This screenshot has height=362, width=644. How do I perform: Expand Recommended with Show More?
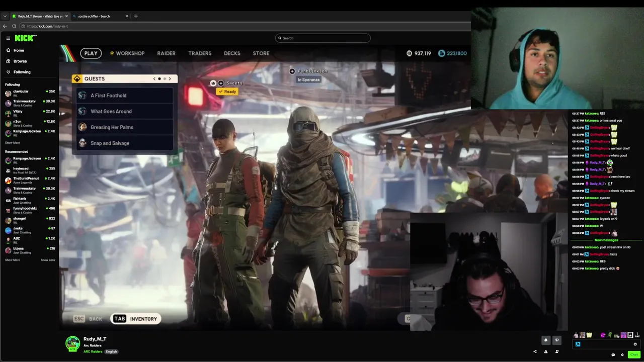[x=13, y=260]
